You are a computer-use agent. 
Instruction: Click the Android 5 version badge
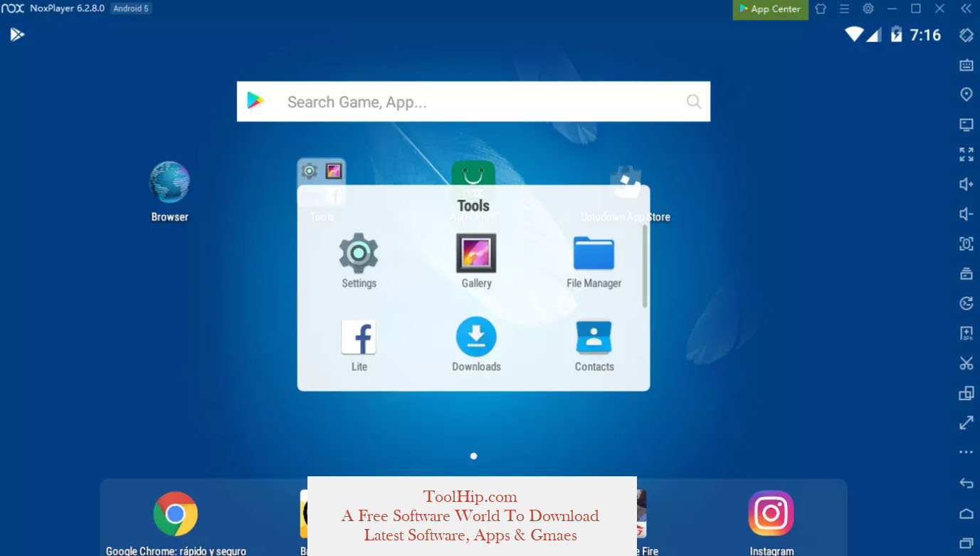click(131, 9)
